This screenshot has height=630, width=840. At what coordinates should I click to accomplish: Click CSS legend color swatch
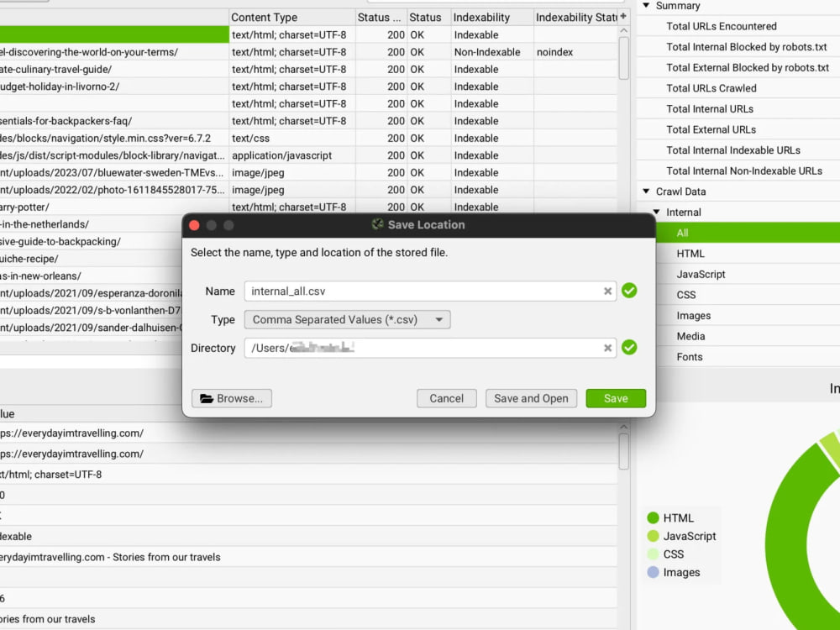point(653,554)
